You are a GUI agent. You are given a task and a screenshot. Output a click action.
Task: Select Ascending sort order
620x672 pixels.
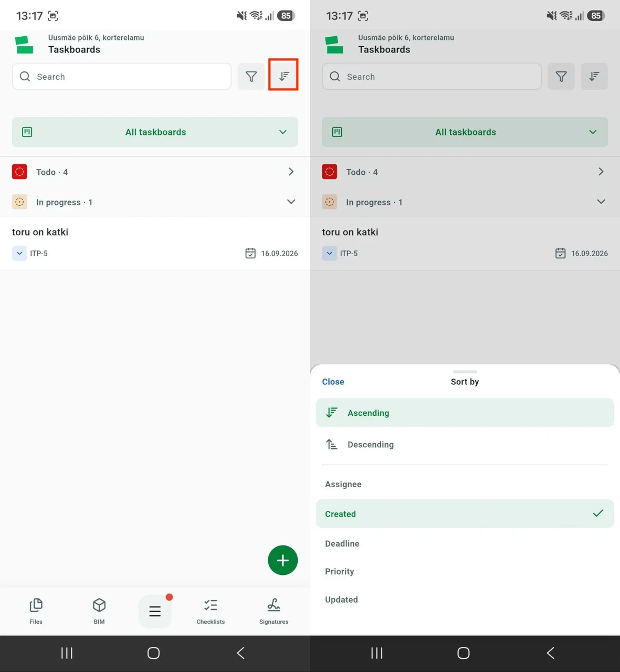point(465,413)
